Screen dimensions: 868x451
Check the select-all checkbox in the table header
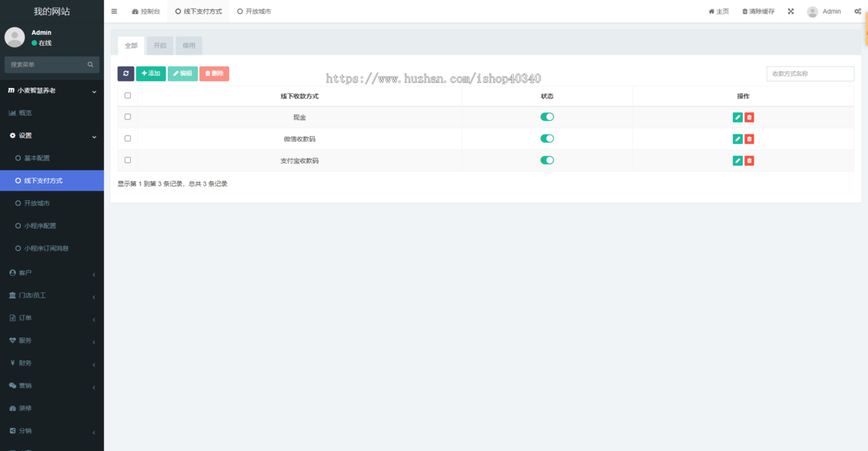128,95
